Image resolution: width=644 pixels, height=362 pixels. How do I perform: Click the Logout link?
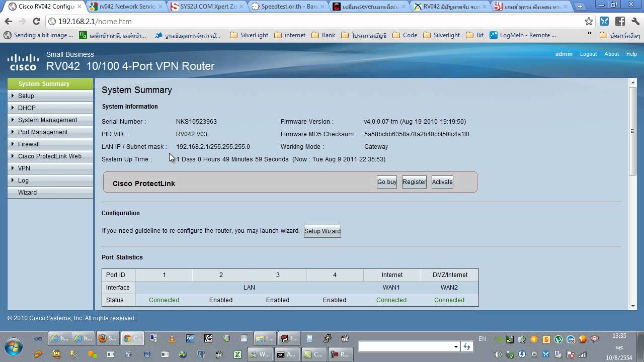(588, 54)
